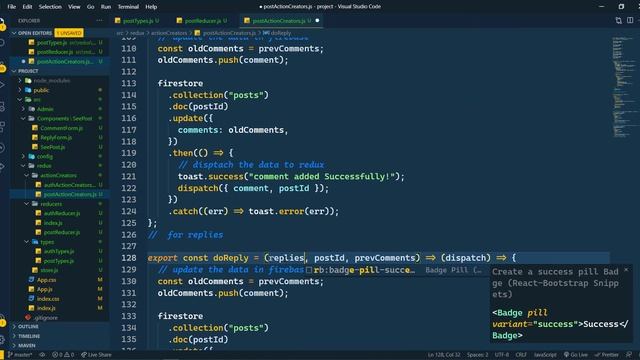This screenshot has height=360, width=640.
Task: Collapse the reducers folder
Action: coord(27,204)
